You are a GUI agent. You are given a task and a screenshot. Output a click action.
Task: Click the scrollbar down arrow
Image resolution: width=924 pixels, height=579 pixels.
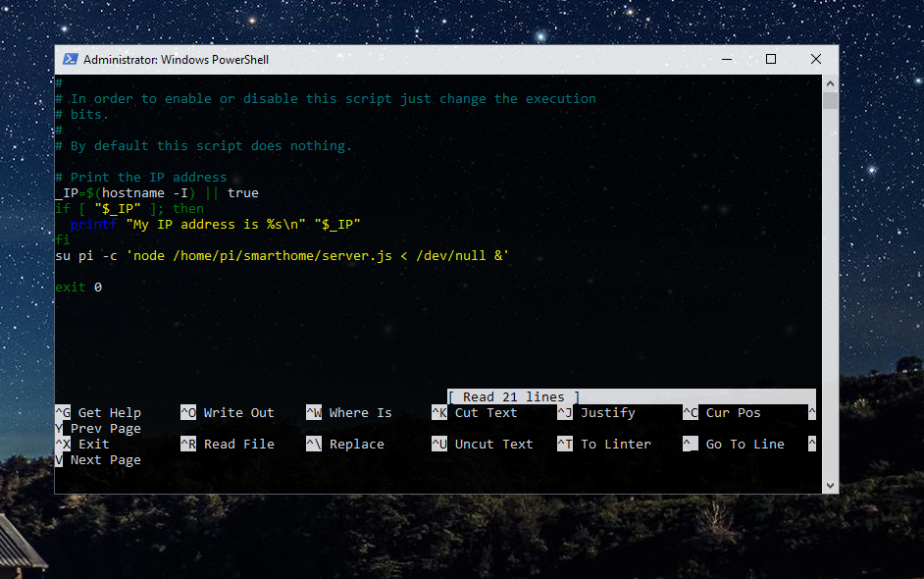[x=831, y=486]
